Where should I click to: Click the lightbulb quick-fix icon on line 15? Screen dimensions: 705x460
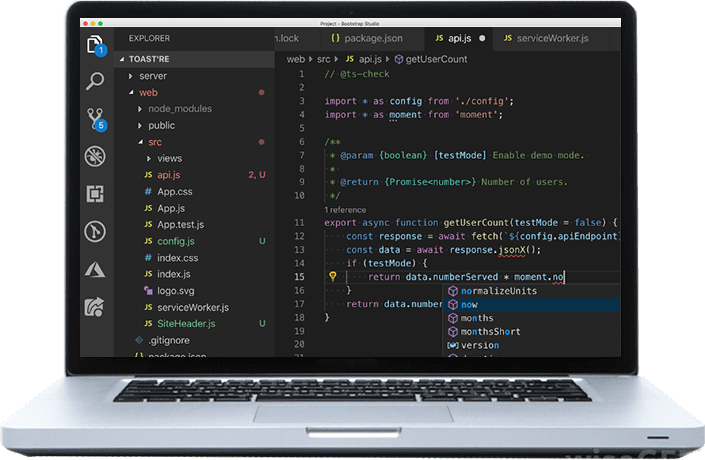click(333, 276)
